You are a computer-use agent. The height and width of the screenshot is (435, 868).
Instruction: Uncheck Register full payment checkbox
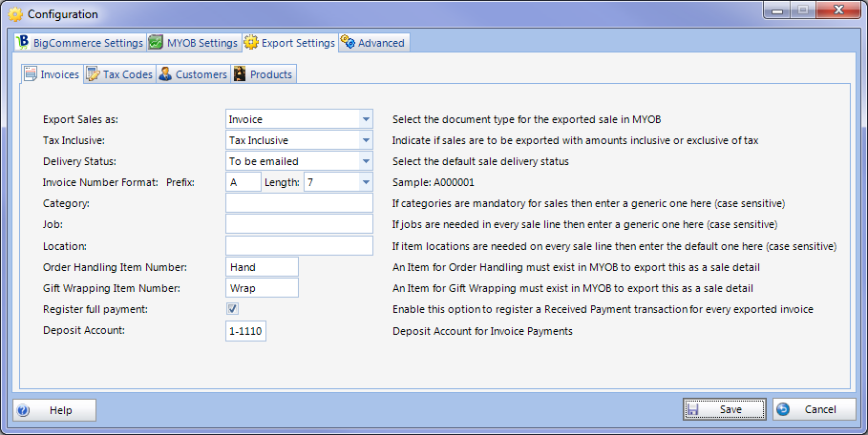(232, 308)
